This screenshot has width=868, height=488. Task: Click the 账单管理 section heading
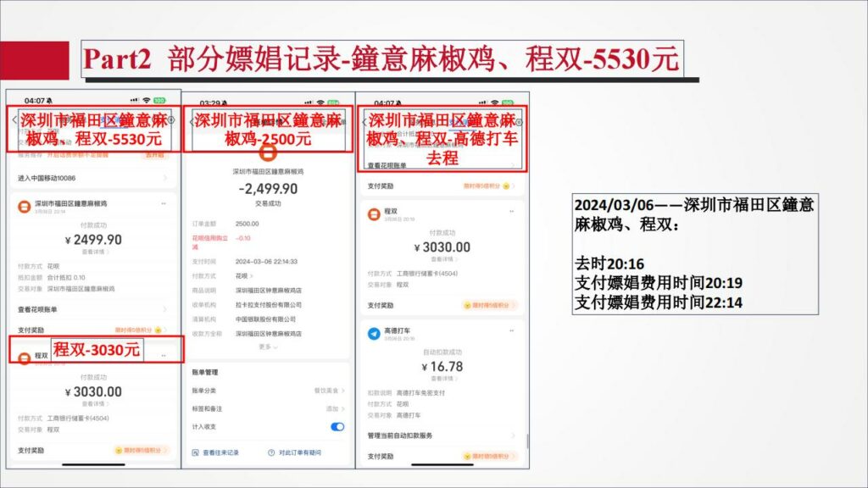(205, 373)
